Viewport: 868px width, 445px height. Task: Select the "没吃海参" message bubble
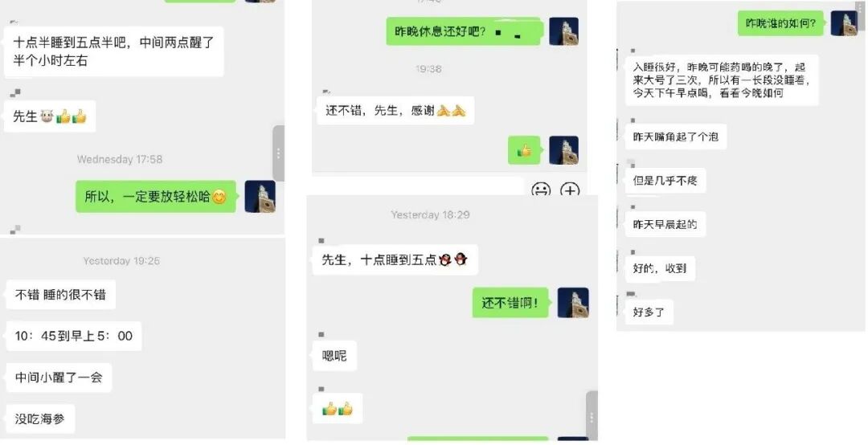[40, 419]
